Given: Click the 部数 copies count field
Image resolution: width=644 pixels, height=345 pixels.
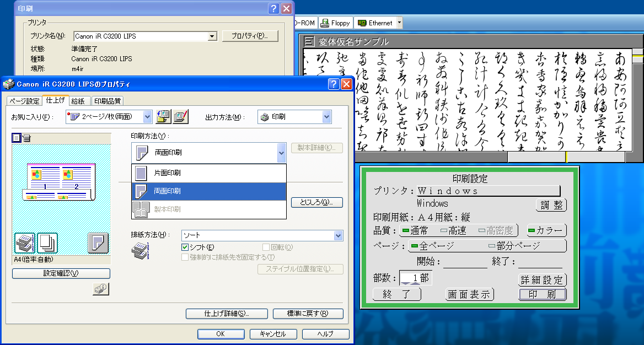Looking at the screenshot, I should pos(415,278).
